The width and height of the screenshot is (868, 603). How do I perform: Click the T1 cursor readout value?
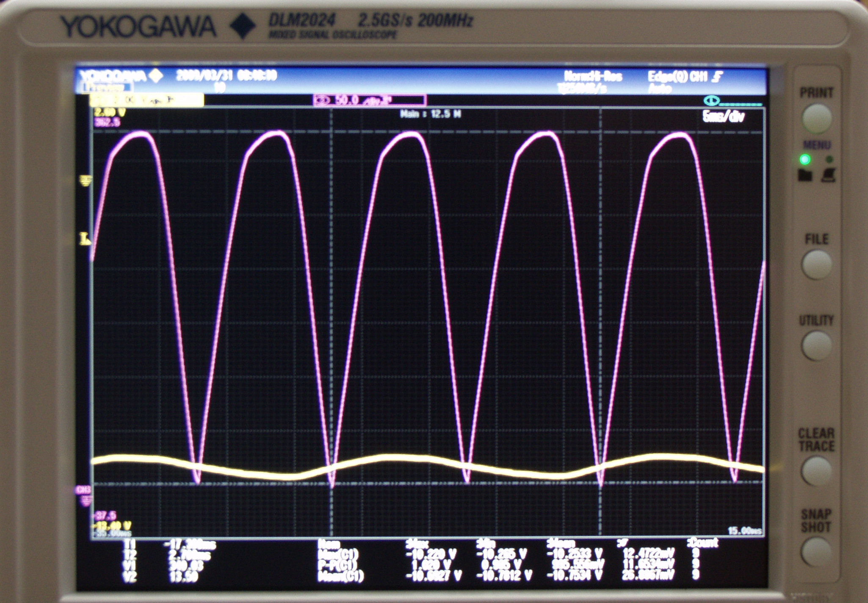(190, 544)
